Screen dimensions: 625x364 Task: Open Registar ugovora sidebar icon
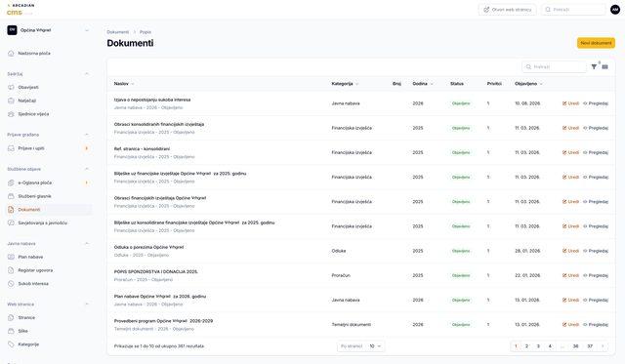[x=11, y=270]
